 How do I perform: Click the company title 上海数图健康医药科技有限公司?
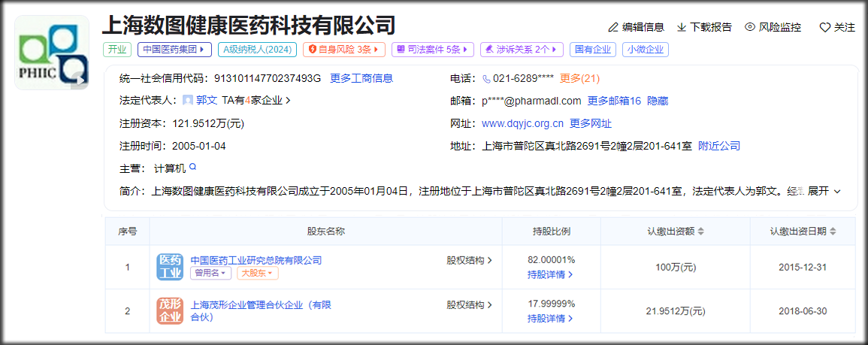pos(249,25)
